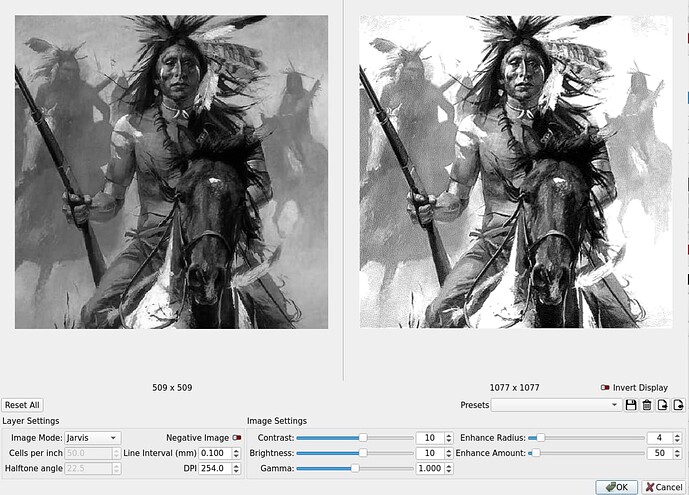Toggle the Invert Display switch

(x=605, y=387)
